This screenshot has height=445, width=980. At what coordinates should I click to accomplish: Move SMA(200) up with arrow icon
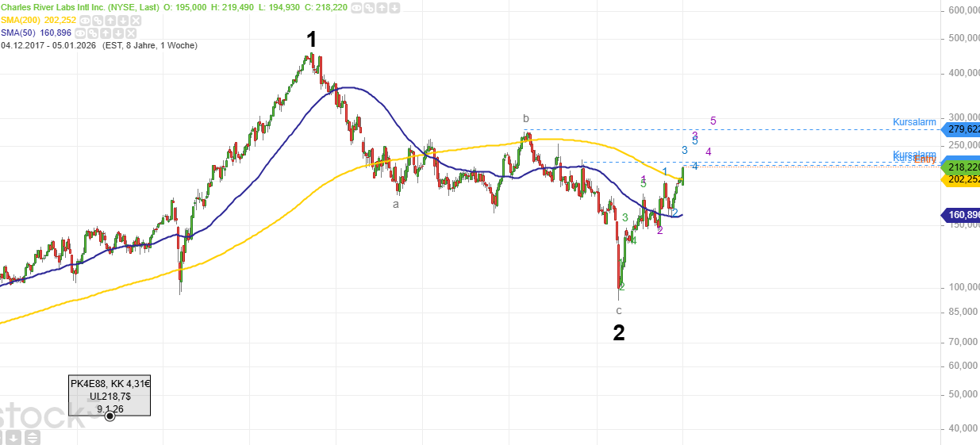tap(111, 21)
